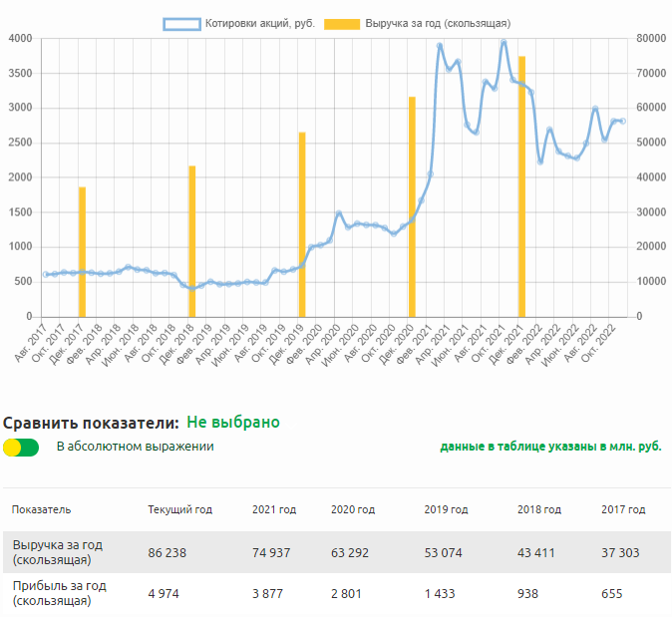Click the 'Текущий год' column header
Image resolution: width=672 pixels, height=617 pixels.
[179, 509]
